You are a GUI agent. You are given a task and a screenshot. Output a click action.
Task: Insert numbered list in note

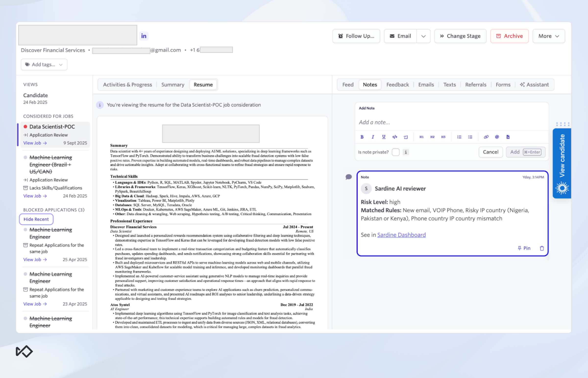tap(459, 137)
